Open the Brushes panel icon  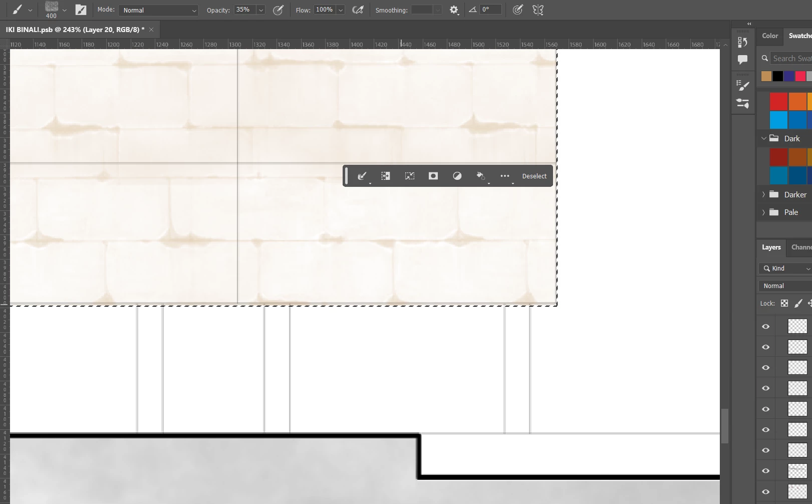point(743,86)
